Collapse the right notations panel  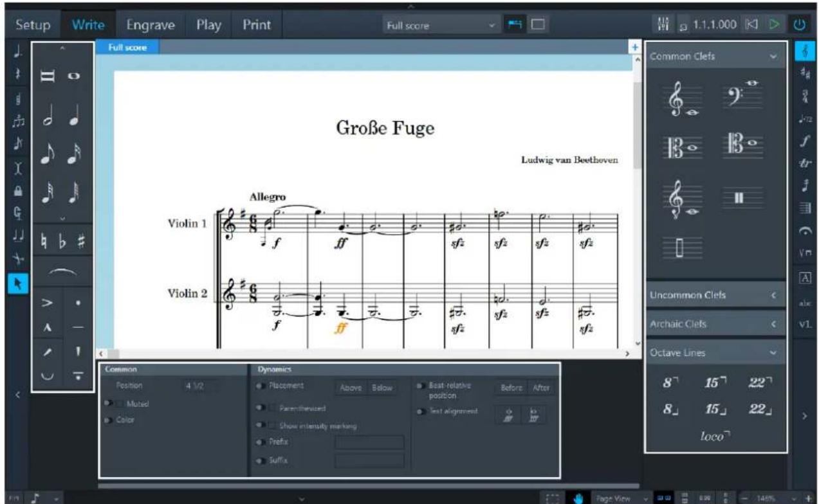[x=805, y=416]
